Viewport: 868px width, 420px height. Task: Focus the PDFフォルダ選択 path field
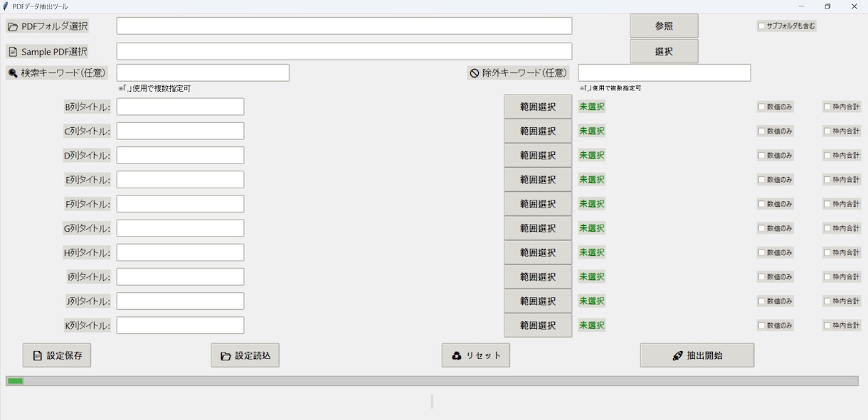click(x=344, y=26)
